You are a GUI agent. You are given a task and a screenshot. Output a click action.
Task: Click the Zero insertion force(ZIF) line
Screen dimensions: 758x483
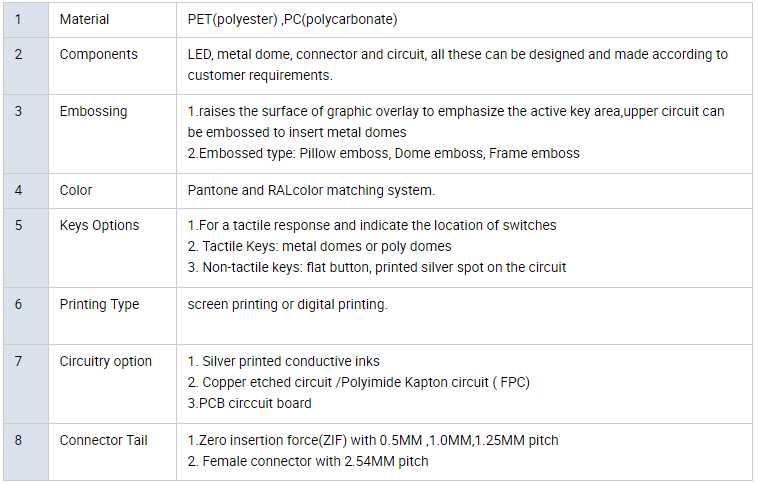pyautogui.click(x=373, y=440)
